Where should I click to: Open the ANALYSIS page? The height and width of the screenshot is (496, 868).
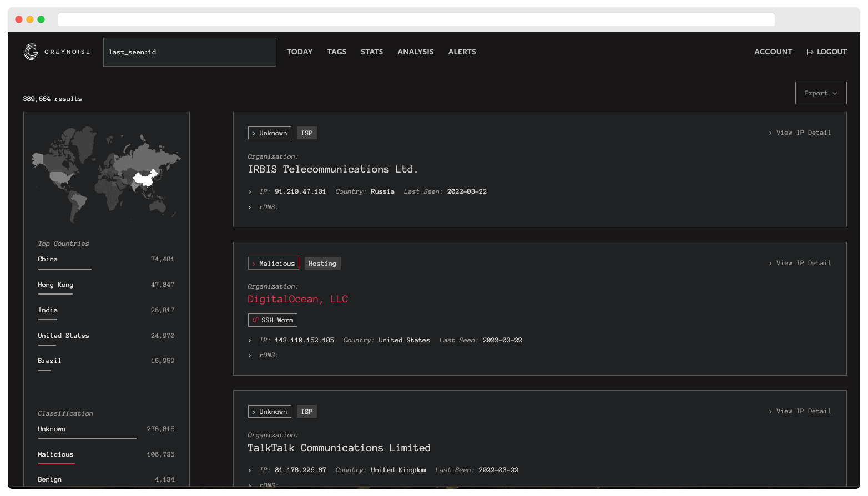coord(416,52)
